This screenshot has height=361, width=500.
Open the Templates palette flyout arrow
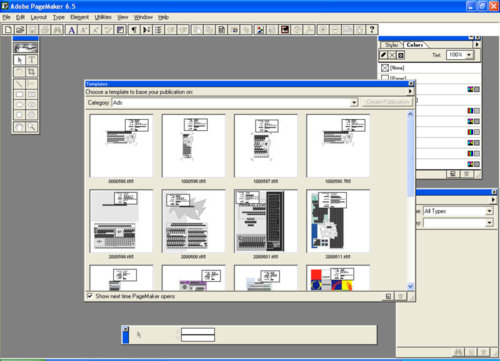coord(410,91)
